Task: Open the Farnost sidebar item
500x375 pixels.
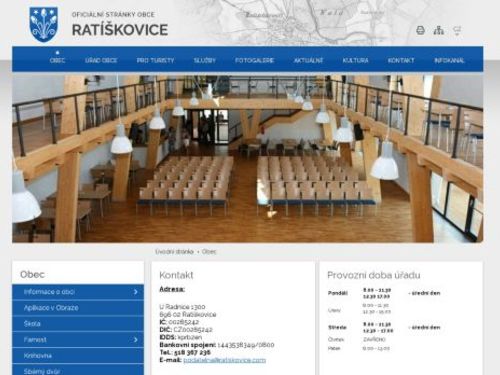Action: 78,340
